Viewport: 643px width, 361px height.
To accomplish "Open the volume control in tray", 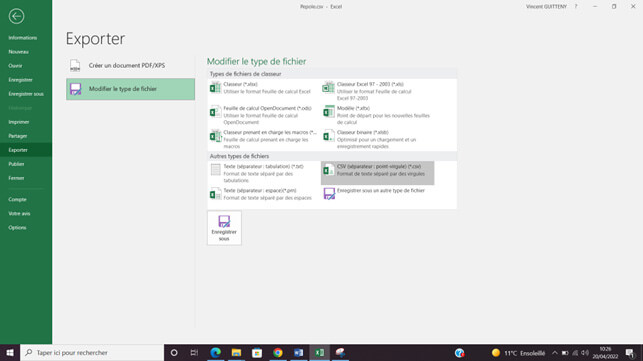I will pos(585,353).
